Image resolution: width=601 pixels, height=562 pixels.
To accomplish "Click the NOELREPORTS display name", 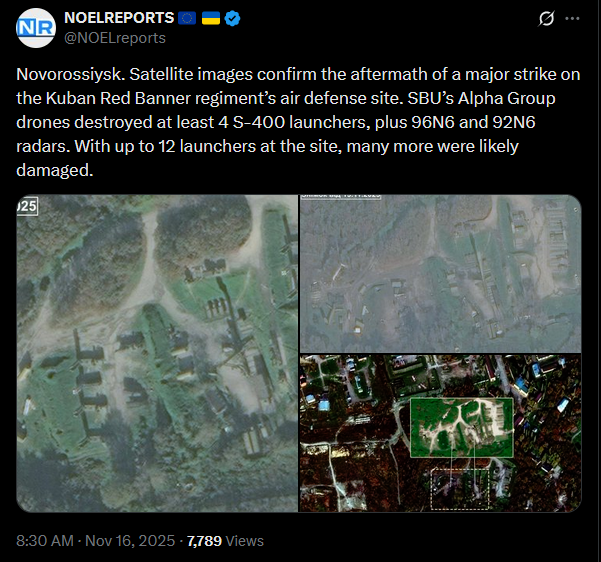I will [x=119, y=18].
